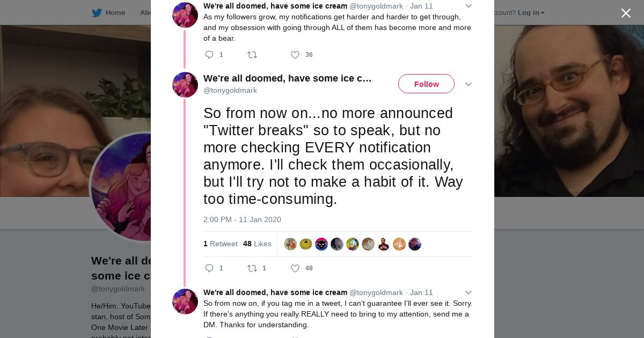
Task: Follow the @tonygoldmark account
Action: pos(426,84)
